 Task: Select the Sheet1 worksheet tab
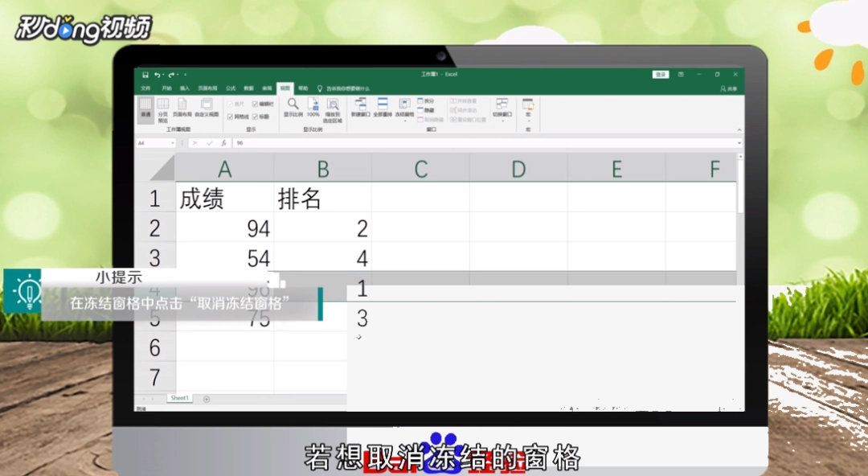coord(179,399)
